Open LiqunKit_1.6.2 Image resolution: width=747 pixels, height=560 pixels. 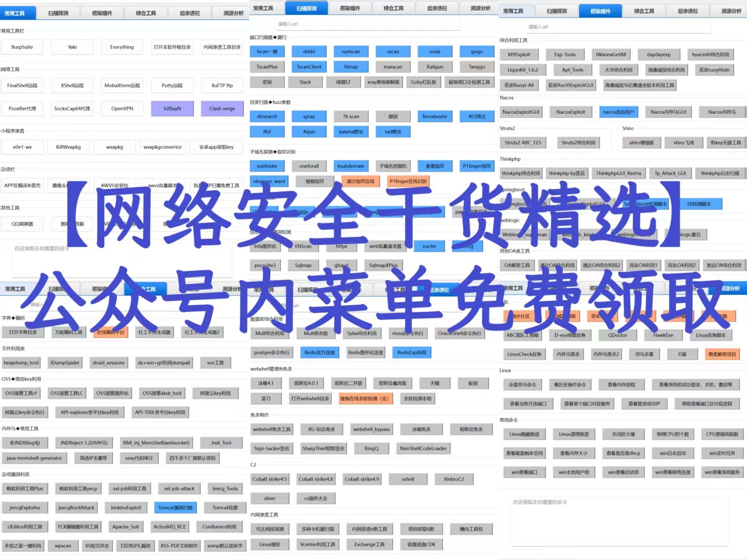(523, 70)
